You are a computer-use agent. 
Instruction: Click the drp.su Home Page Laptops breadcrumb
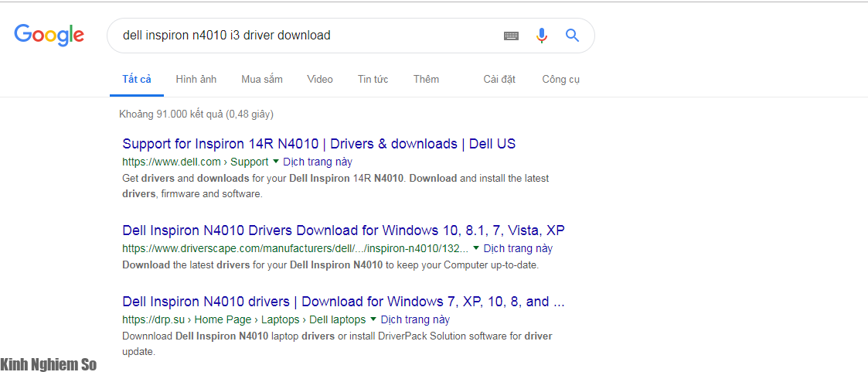[x=244, y=319]
